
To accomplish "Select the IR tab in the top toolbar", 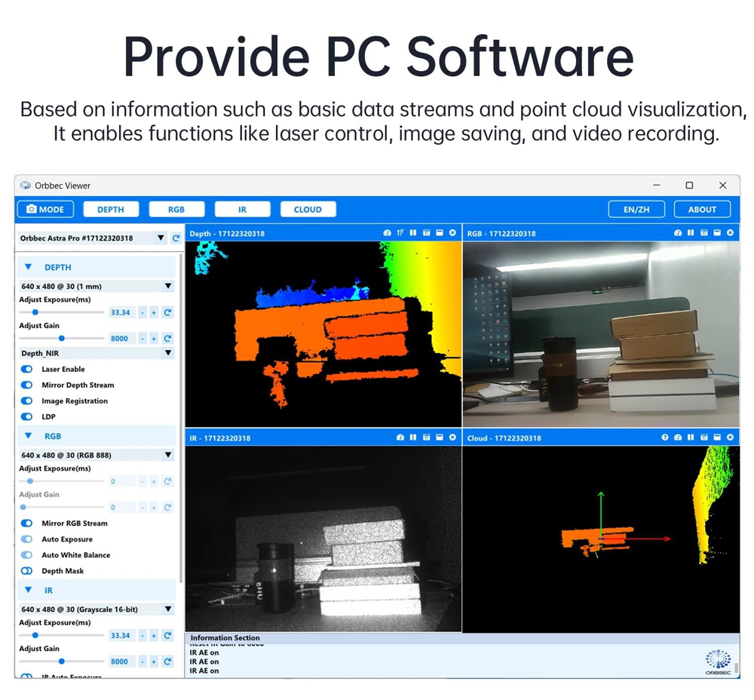I will [x=242, y=210].
